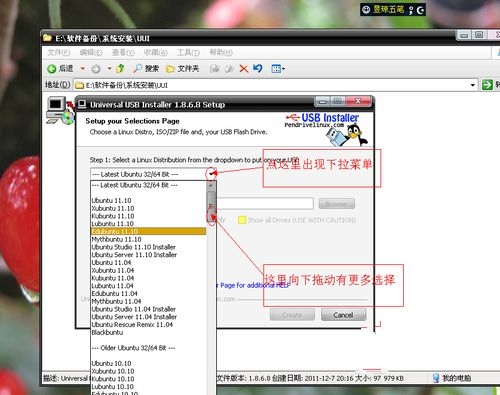The width and height of the screenshot is (500, 395).
Task: Toggle the Folders pane button
Action: tap(183, 69)
